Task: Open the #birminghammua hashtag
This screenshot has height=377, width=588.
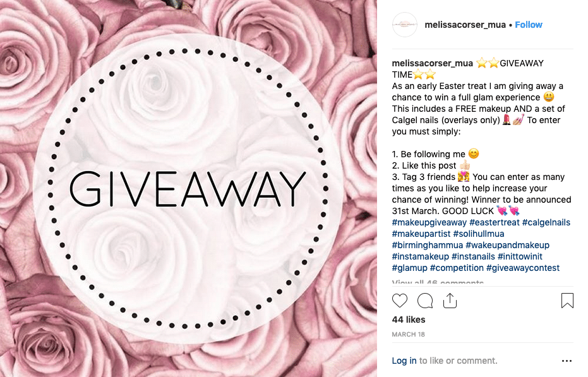Action: click(x=427, y=245)
